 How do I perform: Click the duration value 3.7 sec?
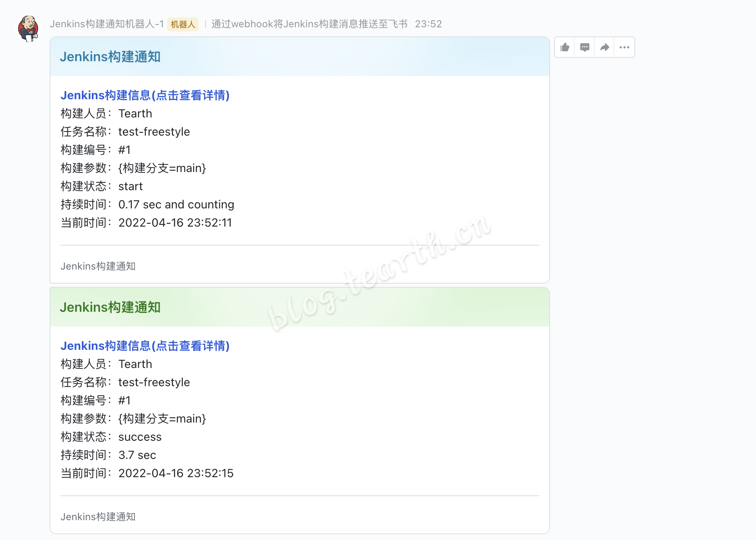[137, 455]
